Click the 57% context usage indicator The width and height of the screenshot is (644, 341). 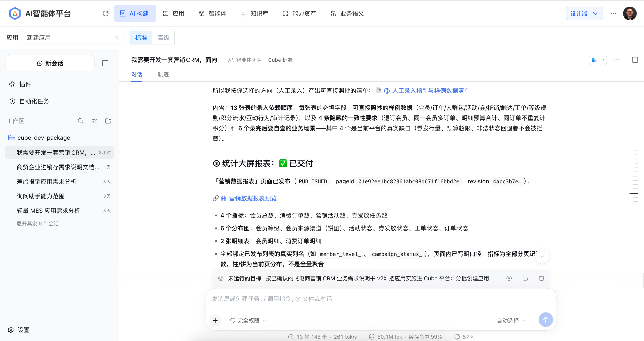click(464, 337)
